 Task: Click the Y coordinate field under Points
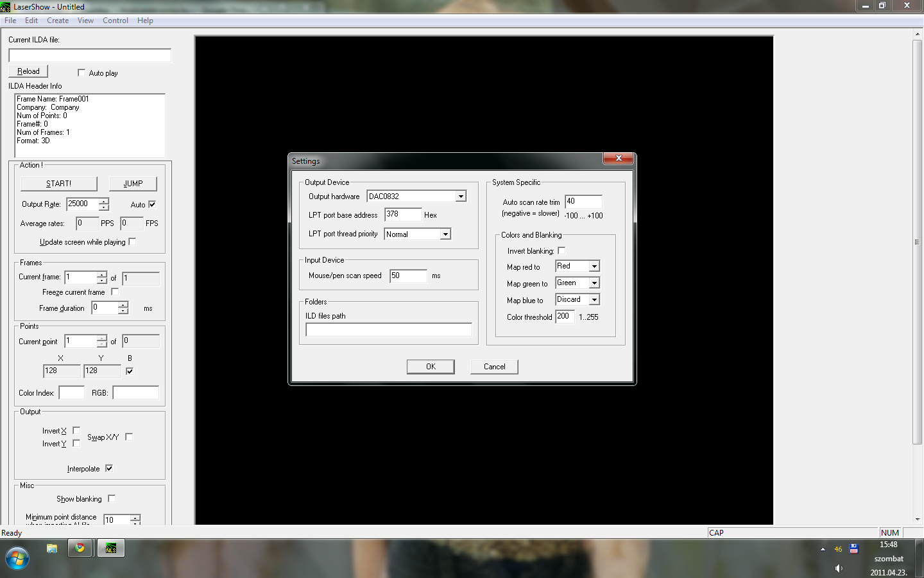pyautogui.click(x=102, y=371)
